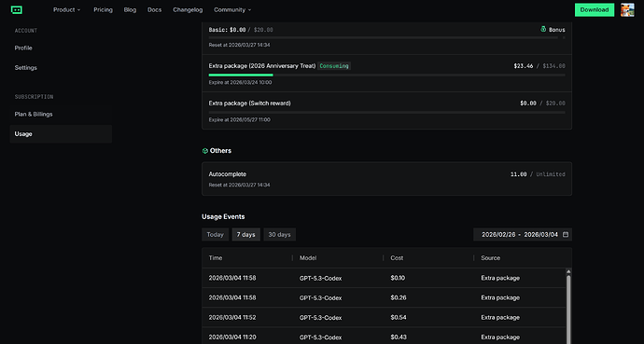Click Reset at 2026/03/27 14:34 under Autocomplete

pyautogui.click(x=239, y=185)
